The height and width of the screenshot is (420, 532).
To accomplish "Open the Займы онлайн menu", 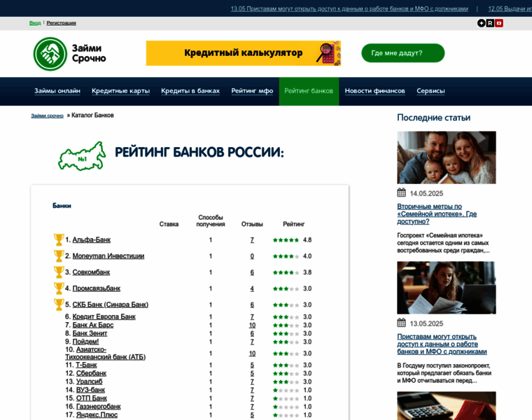I will click(x=57, y=91).
